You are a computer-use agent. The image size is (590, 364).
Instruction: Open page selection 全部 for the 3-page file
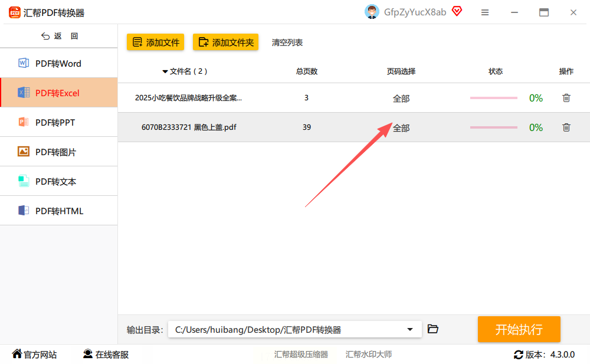(x=401, y=99)
